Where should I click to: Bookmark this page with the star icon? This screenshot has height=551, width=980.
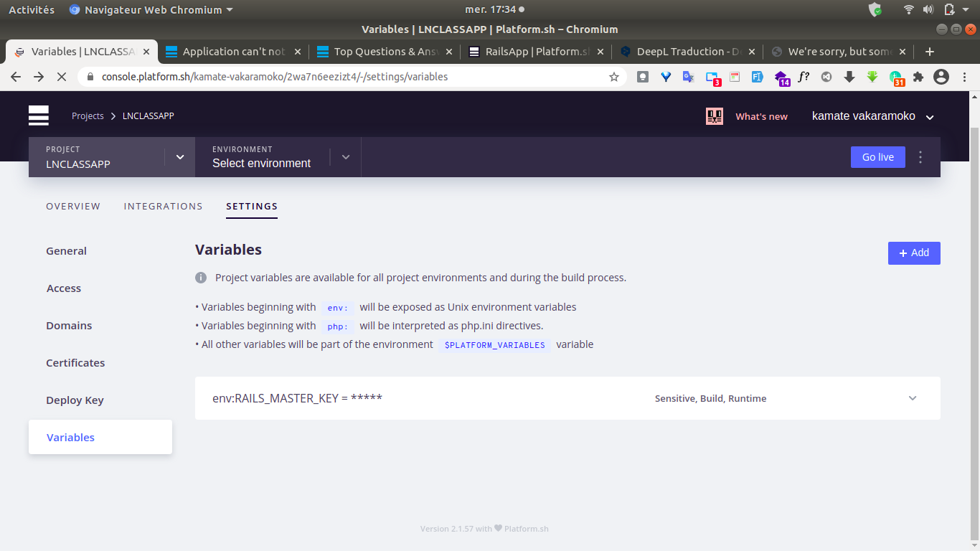pyautogui.click(x=613, y=77)
